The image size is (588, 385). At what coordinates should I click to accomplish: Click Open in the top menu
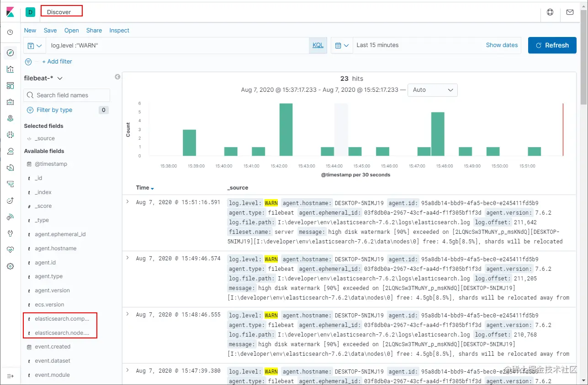(72, 31)
